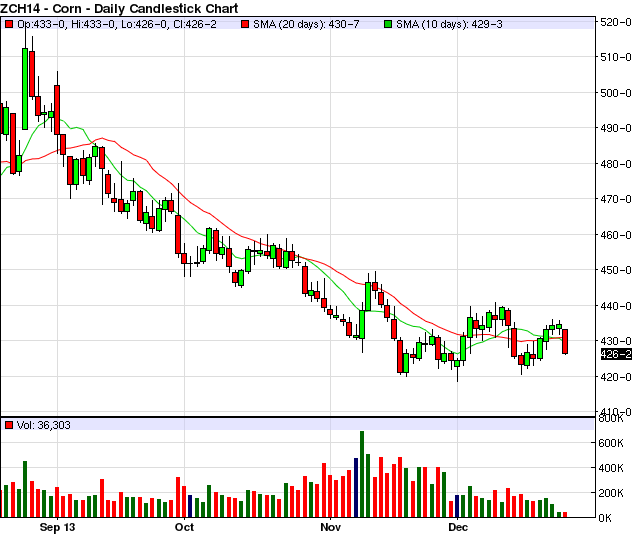Click the red OHLC legend swatch
Screen dimensions: 640x536
(9, 24)
